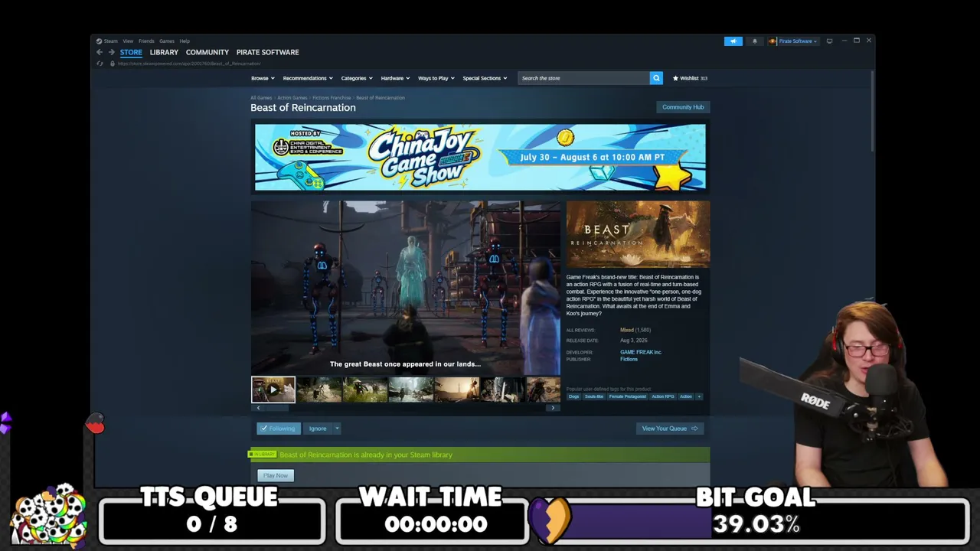Play the trailer thumbnail in the media strip
Screen dimensions: 980x551
[x=273, y=390]
